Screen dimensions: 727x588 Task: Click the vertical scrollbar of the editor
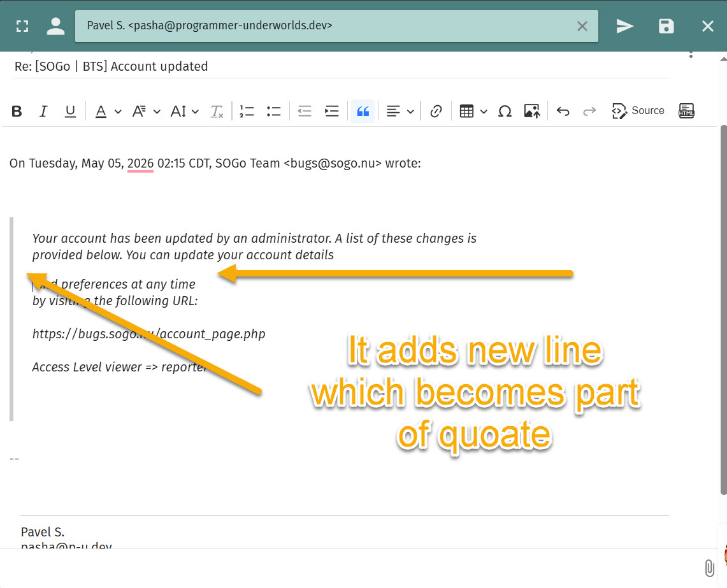pyautogui.click(x=723, y=310)
